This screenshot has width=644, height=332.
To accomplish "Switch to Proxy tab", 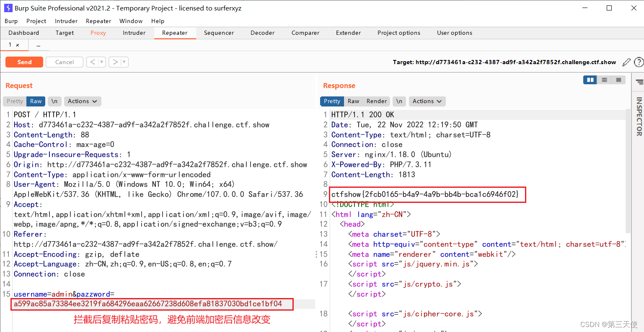I will [x=98, y=33].
